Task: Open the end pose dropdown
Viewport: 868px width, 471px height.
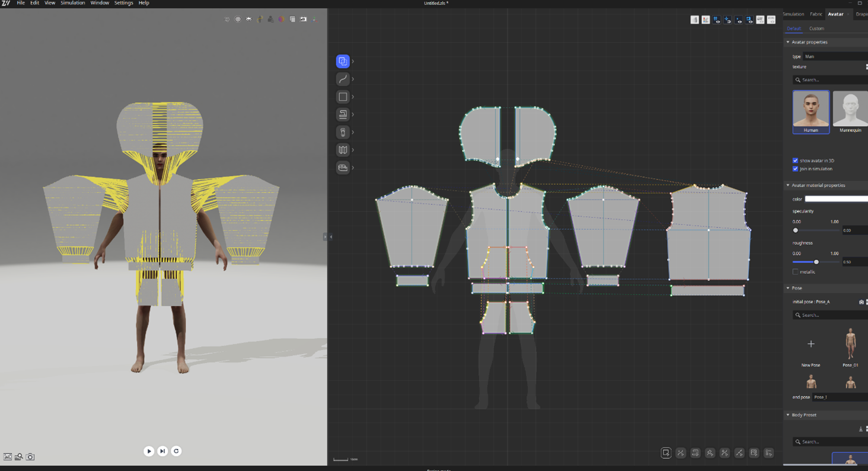Action: point(840,397)
